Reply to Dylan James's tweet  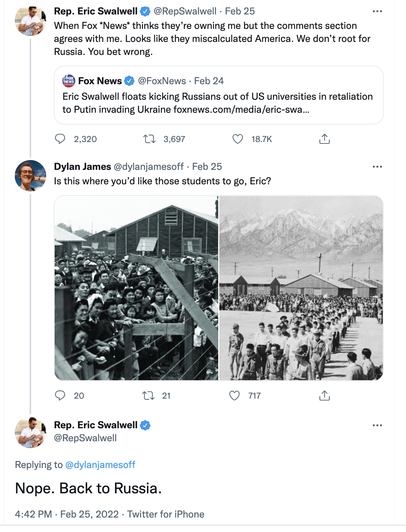coord(60,396)
